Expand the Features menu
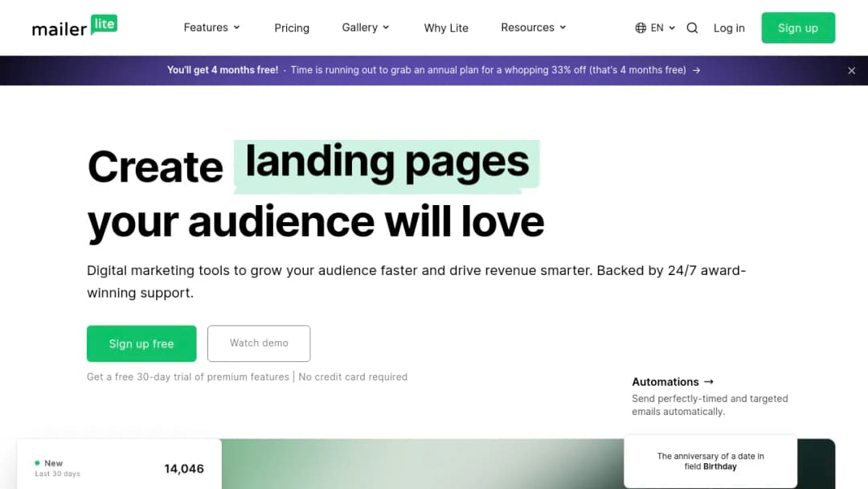The height and width of the screenshot is (489, 868). [x=212, y=27]
